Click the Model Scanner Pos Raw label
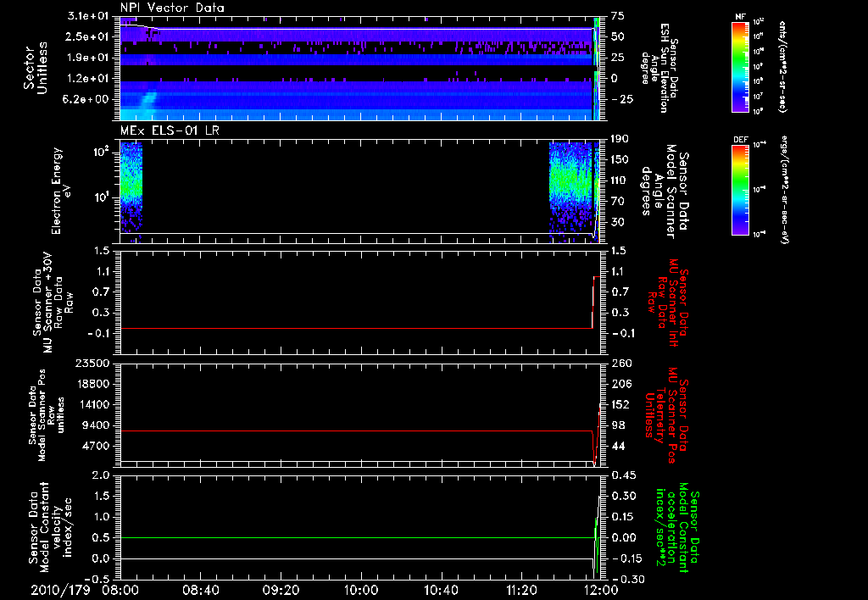868x600 pixels. [47, 415]
